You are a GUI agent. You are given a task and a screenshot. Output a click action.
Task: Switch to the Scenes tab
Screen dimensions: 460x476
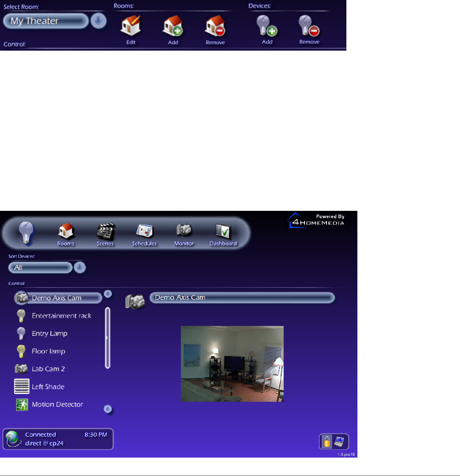105,234
